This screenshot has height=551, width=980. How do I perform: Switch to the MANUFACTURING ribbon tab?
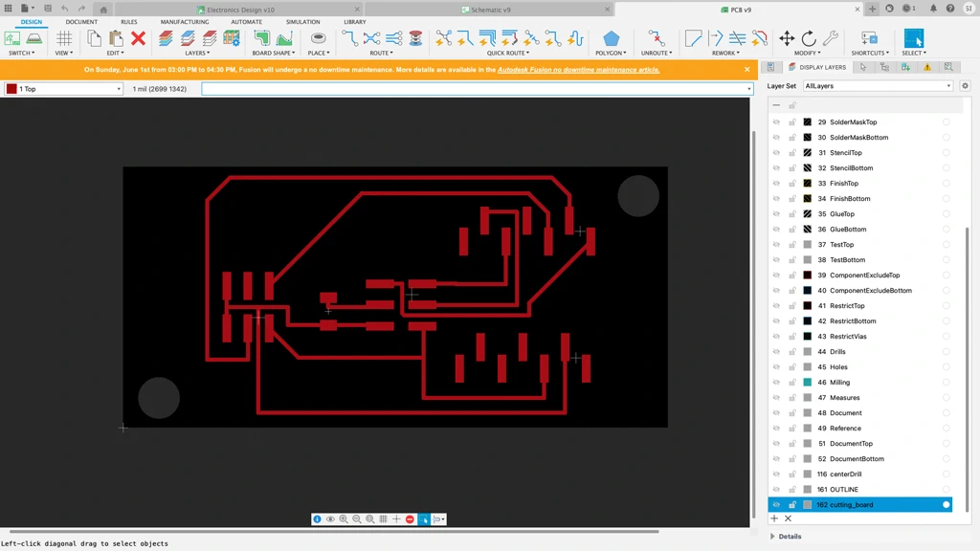185,22
